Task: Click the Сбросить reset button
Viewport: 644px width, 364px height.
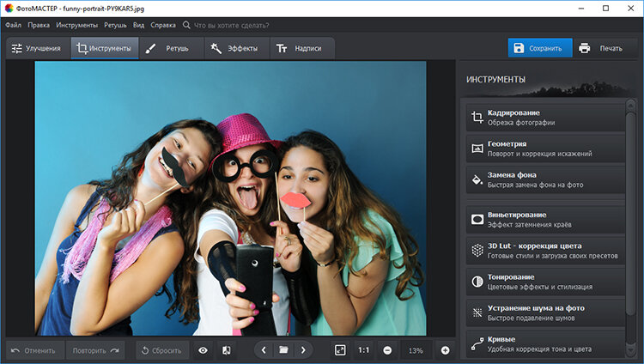Action: tap(160, 350)
